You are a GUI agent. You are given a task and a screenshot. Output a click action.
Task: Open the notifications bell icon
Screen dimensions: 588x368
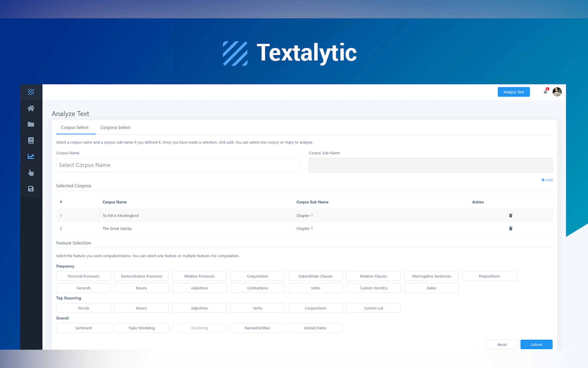(545, 92)
